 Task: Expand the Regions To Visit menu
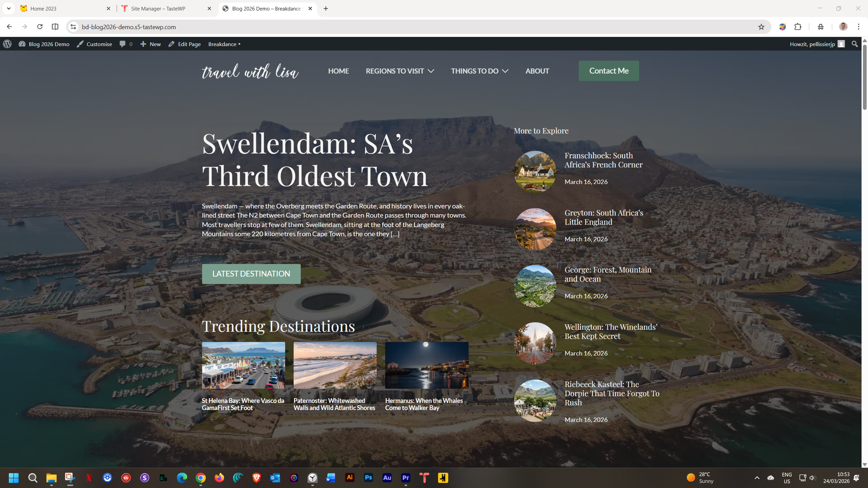(x=400, y=71)
